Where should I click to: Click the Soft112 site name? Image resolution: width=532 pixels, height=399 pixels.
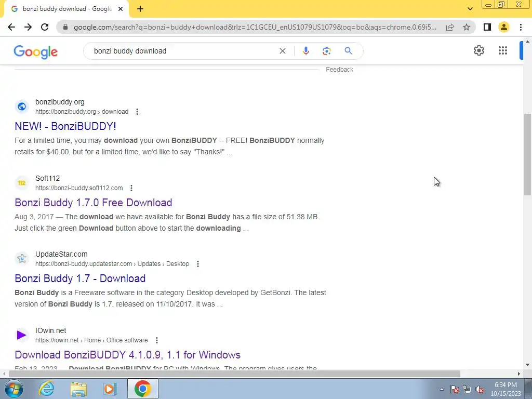(47, 178)
